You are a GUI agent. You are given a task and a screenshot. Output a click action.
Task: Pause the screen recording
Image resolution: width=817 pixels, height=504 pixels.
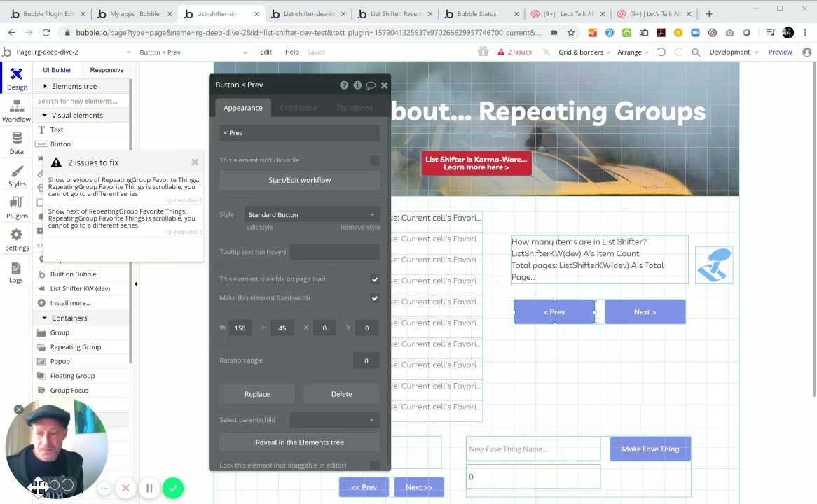point(149,488)
